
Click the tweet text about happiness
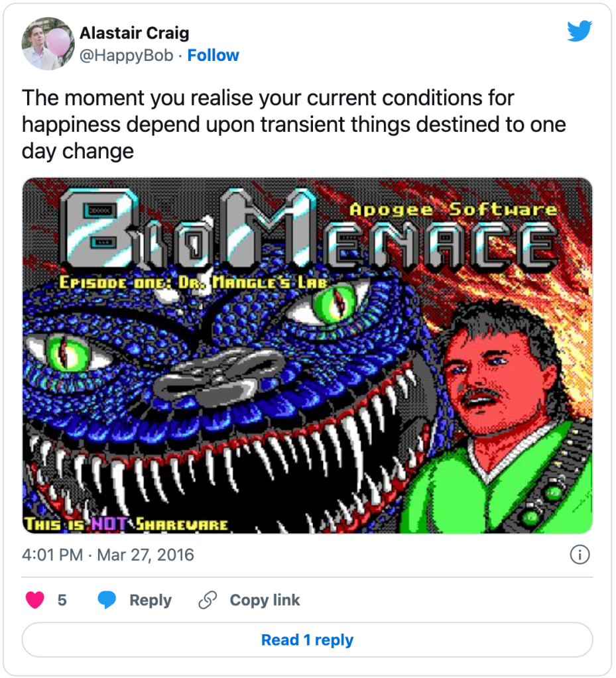[x=294, y=125]
